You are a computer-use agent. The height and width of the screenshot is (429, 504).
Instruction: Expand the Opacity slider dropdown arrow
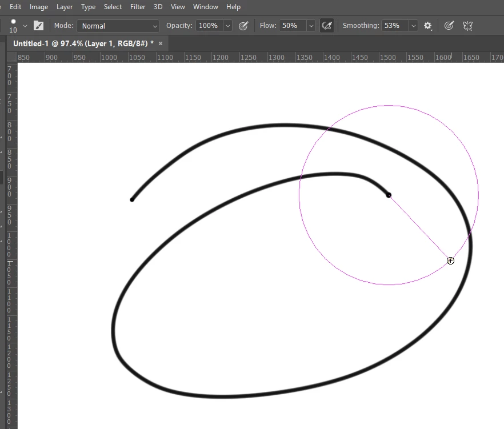228,26
